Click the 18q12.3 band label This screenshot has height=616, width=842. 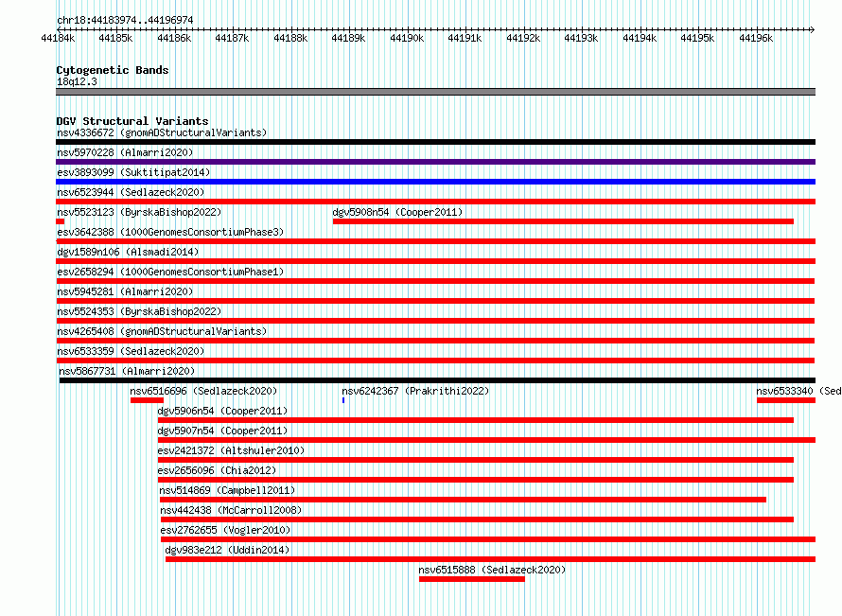click(x=77, y=81)
